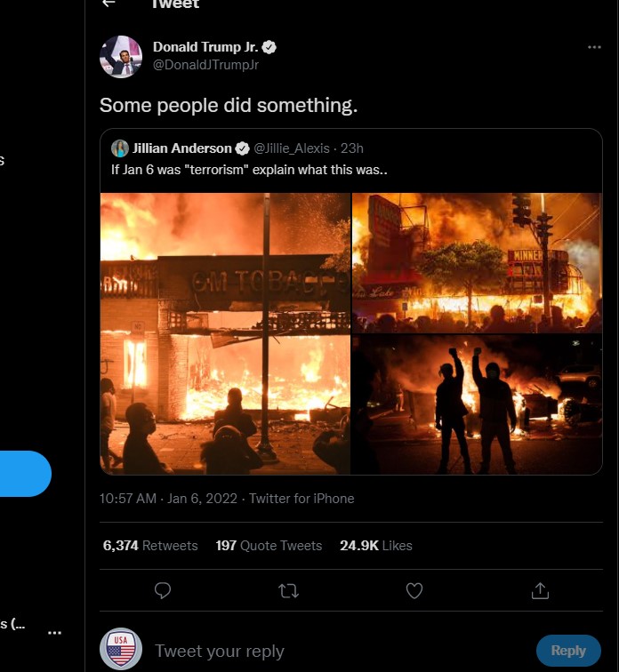View the 24.9K Likes list
The height and width of the screenshot is (672, 619).
point(375,546)
